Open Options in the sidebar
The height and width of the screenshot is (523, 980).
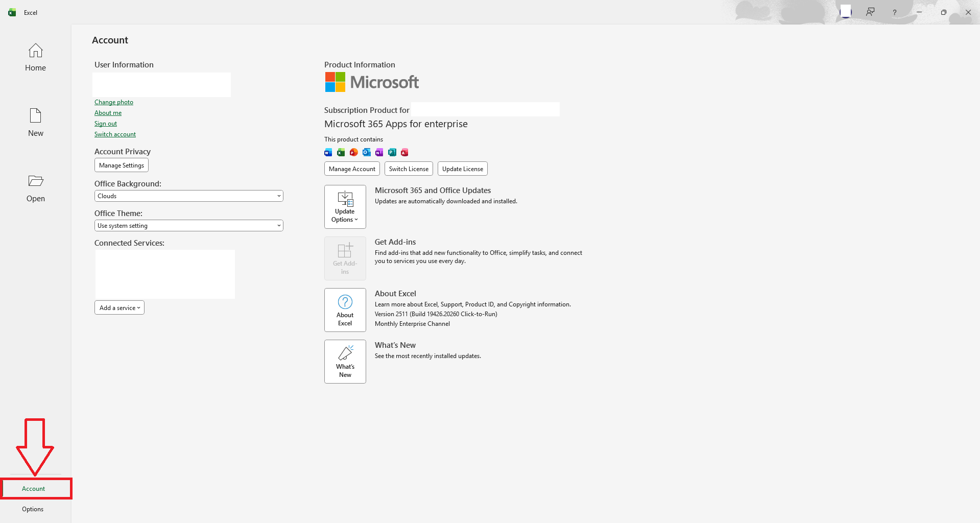tap(33, 509)
